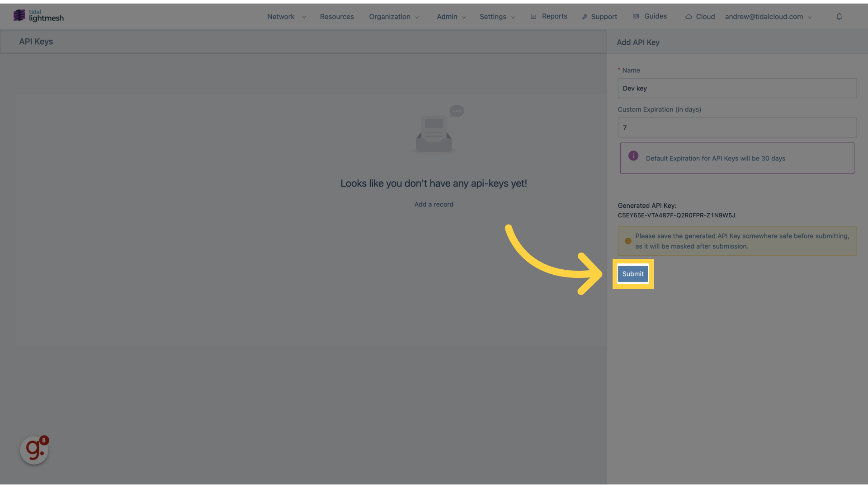868x488 pixels.
Task: Open the Network menu item
Action: 281,16
